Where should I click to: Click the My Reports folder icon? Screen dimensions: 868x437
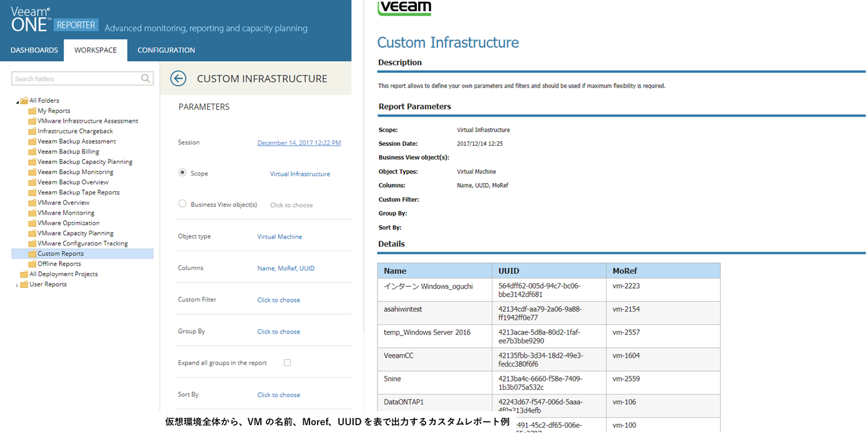point(32,111)
